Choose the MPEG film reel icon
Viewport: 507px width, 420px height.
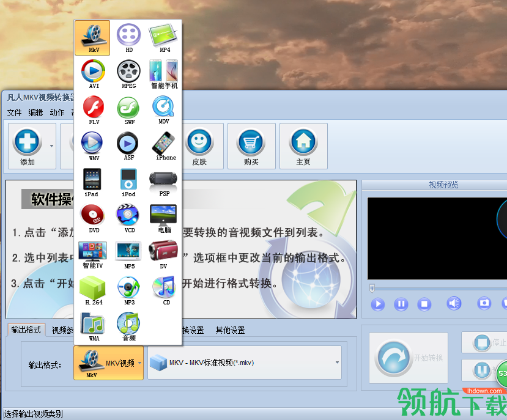[128, 74]
